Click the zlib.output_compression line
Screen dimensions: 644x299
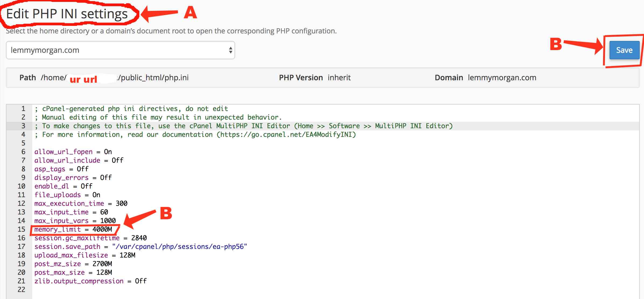90,281
